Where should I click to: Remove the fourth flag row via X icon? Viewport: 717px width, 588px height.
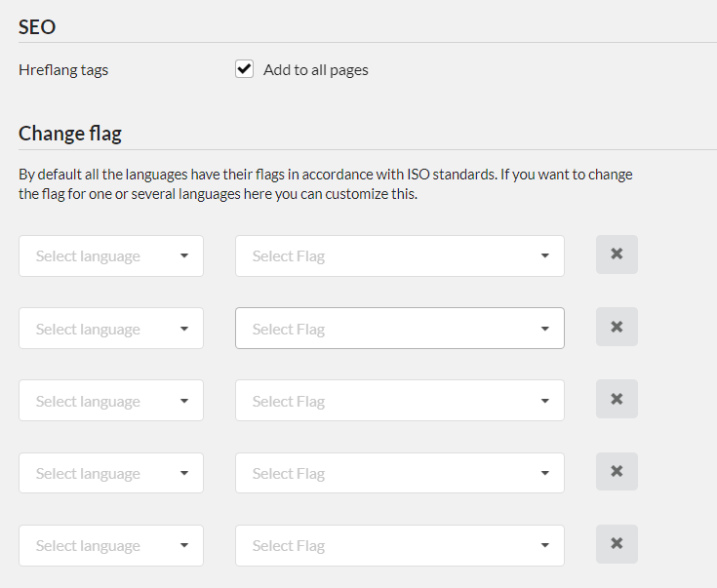pyautogui.click(x=617, y=472)
